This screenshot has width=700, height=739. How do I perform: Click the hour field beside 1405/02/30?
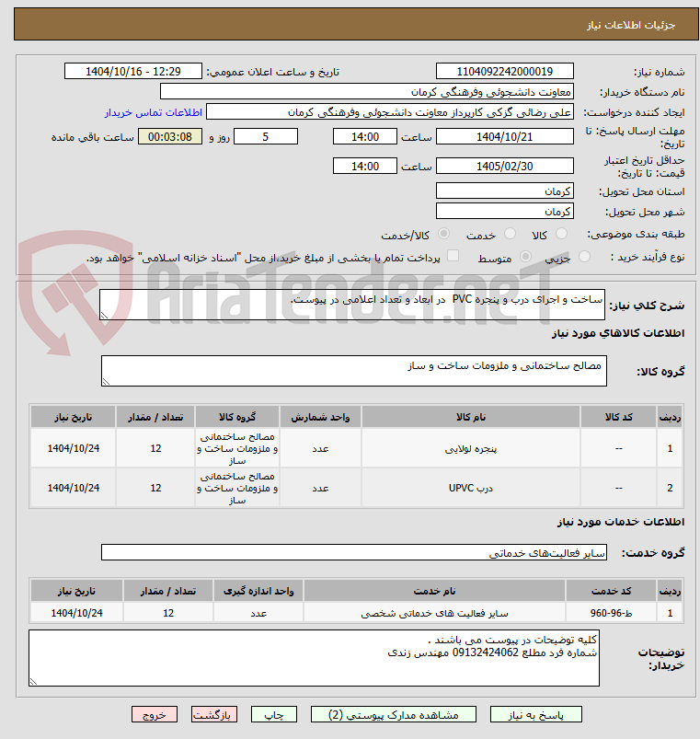(364, 166)
